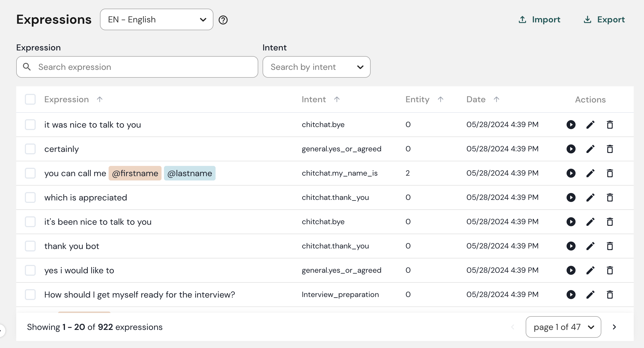Click the Import button
644x348 pixels.
tap(539, 19)
